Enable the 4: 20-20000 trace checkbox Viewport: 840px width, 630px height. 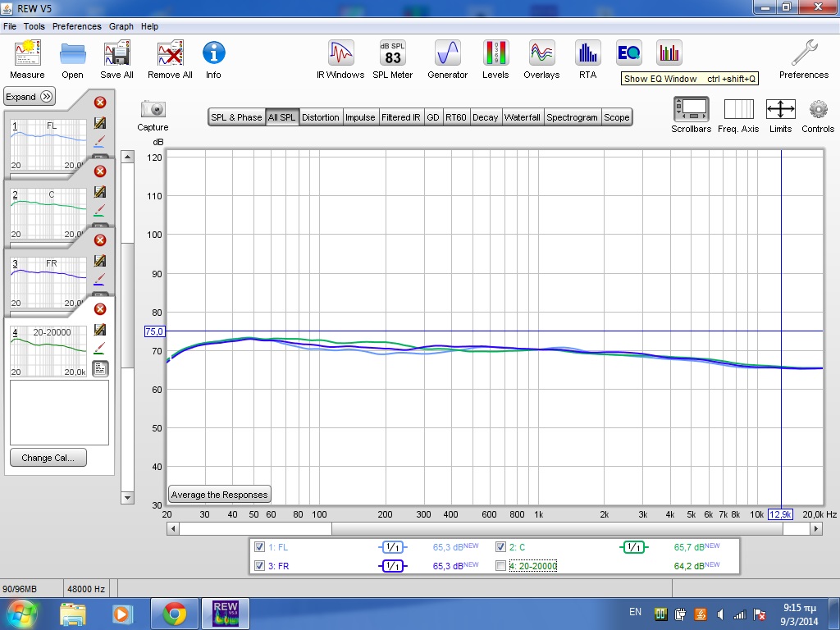click(x=501, y=566)
